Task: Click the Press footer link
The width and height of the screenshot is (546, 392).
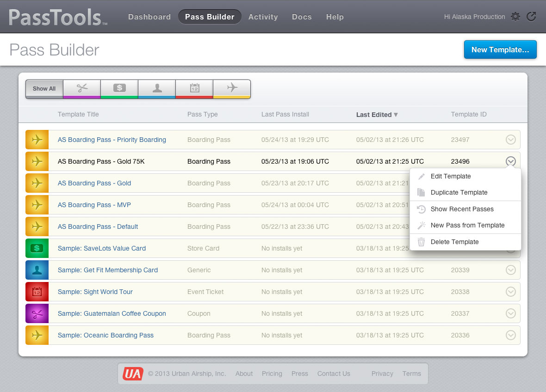Action: (299, 374)
